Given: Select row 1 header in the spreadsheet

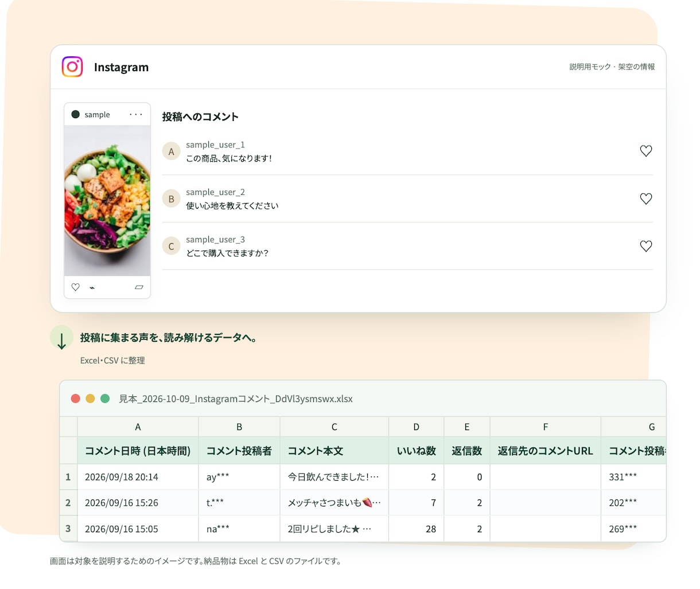Looking at the screenshot, I should 68,477.
